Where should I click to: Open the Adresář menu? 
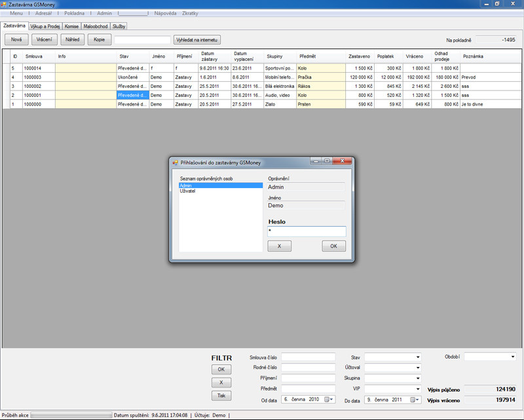[43, 13]
